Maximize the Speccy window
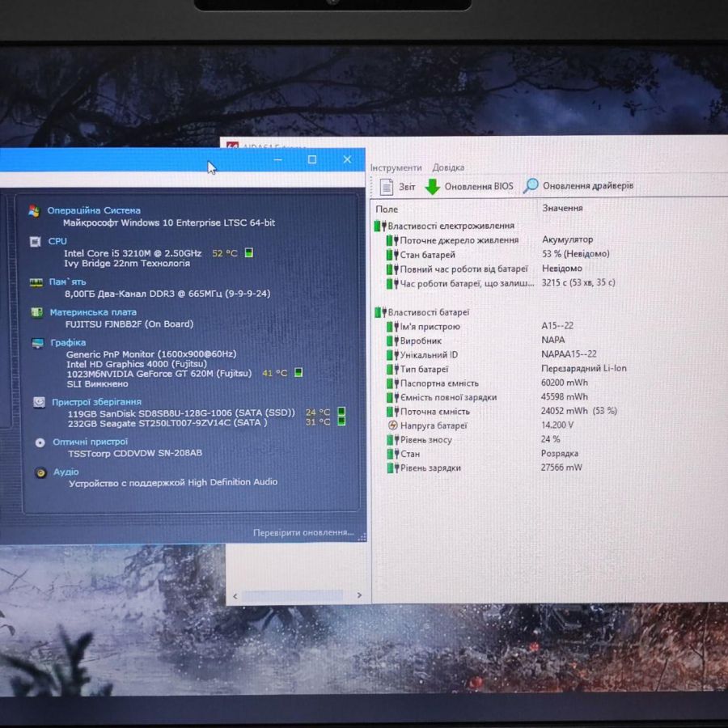The height and width of the screenshot is (728, 728). [312, 159]
